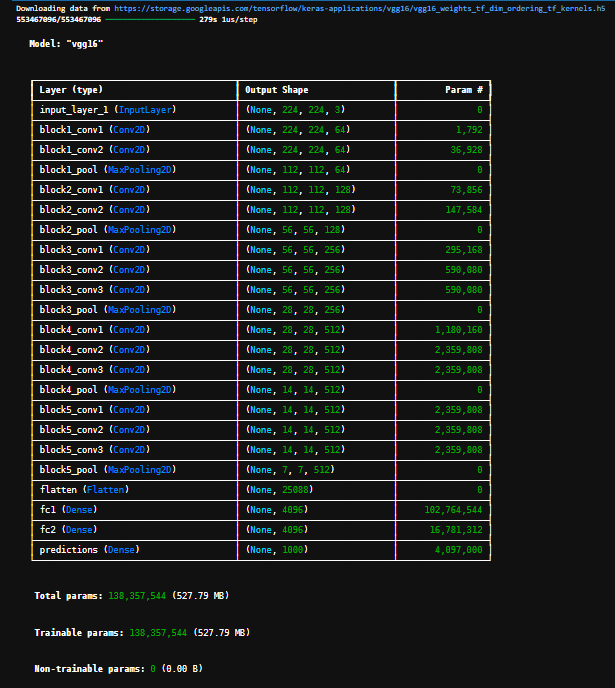Click the param count 16,781,312
The height and width of the screenshot is (688, 615).
(456, 530)
